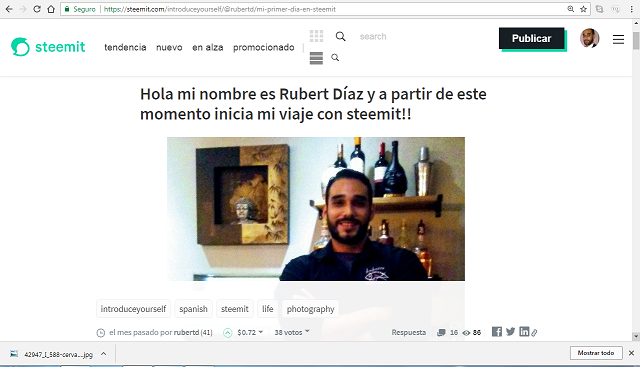Viewport: 640px width, 367px height.
Task: Click the browser address bar URL
Action: coord(220,9)
